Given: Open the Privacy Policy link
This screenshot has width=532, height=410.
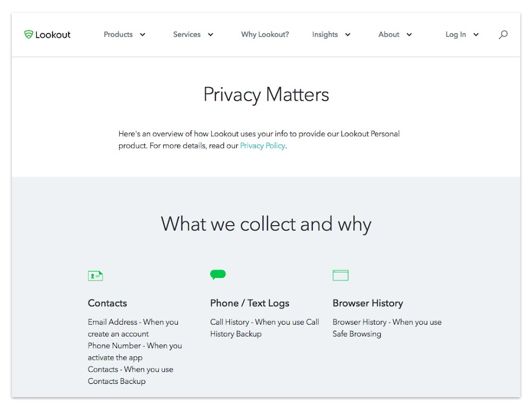Looking at the screenshot, I should pyautogui.click(x=262, y=145).
